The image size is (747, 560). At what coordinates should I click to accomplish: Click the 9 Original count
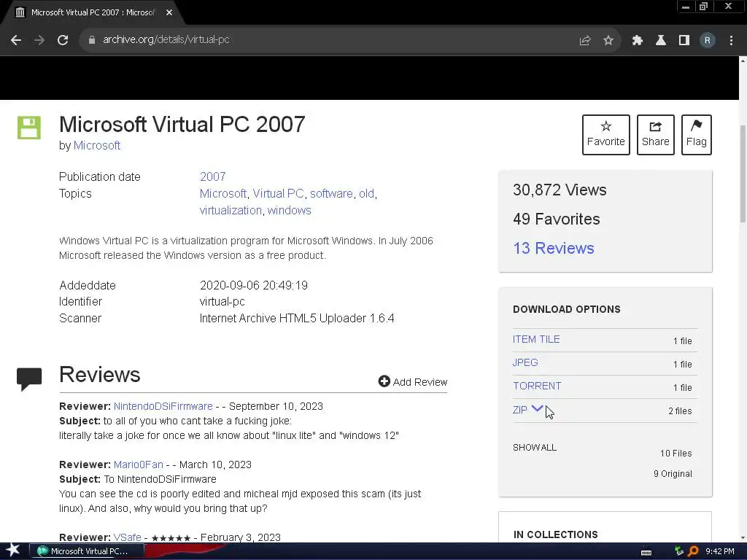(x=673, y=474)
